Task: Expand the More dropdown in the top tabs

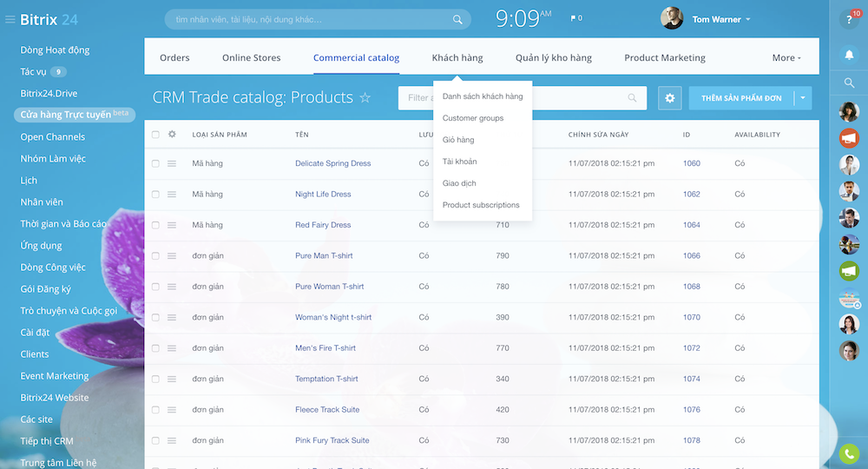Action: pos(786,58)
